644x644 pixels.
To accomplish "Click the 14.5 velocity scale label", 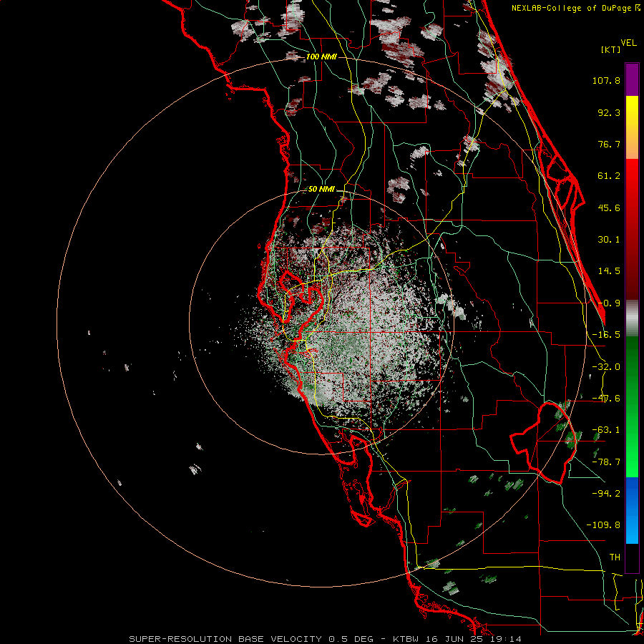I will [609, 271].
